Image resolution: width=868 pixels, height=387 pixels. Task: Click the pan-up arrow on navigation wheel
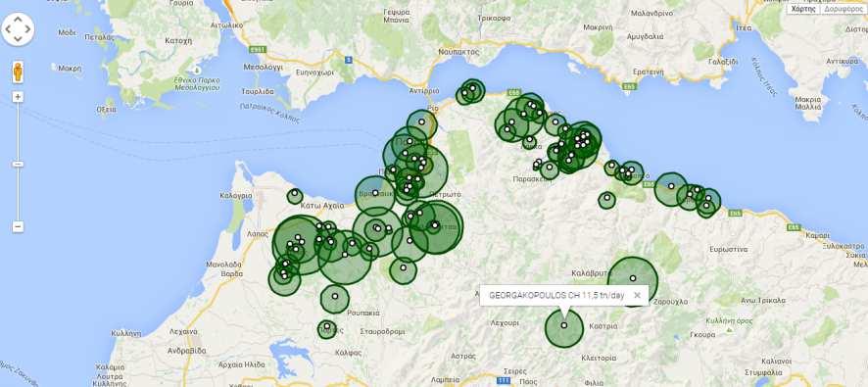coord(18,20)
